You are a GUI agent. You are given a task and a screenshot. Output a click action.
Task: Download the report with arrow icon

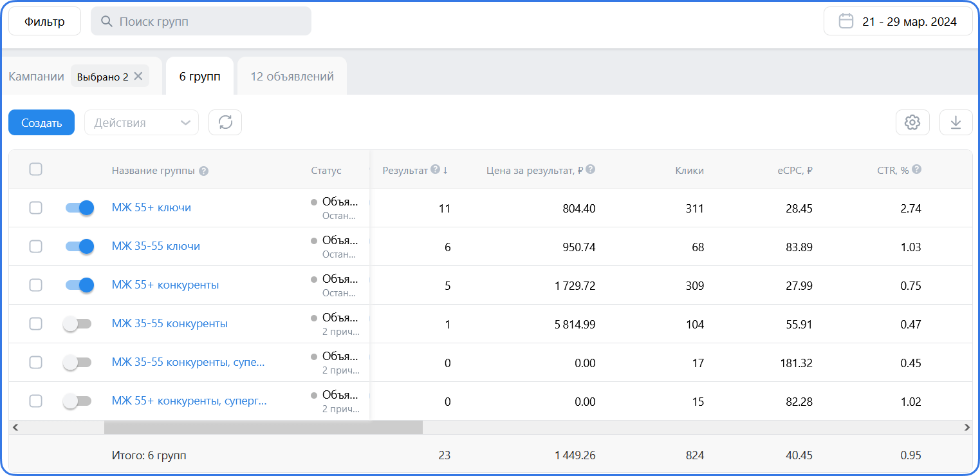(x=956, y=122)
